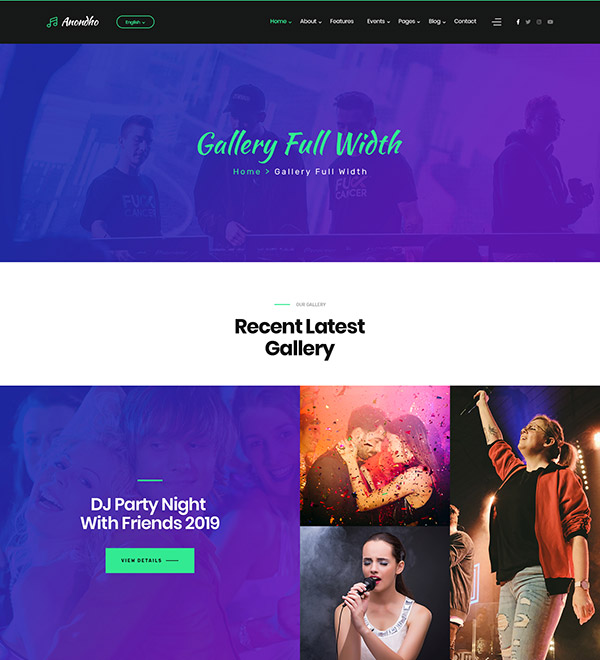Screen dimensions: 600x660
Task: Visit the Facebook social icon
Action: click(x=518, y=22)
